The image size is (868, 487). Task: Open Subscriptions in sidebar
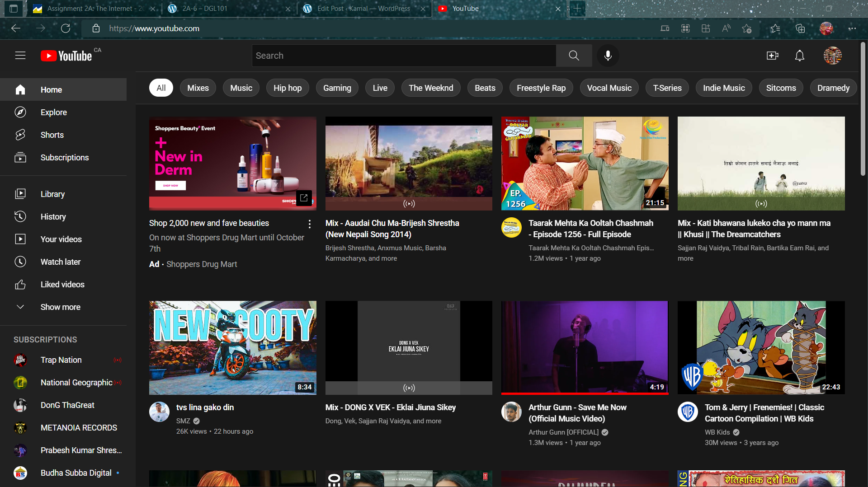(x=63, y=157)
